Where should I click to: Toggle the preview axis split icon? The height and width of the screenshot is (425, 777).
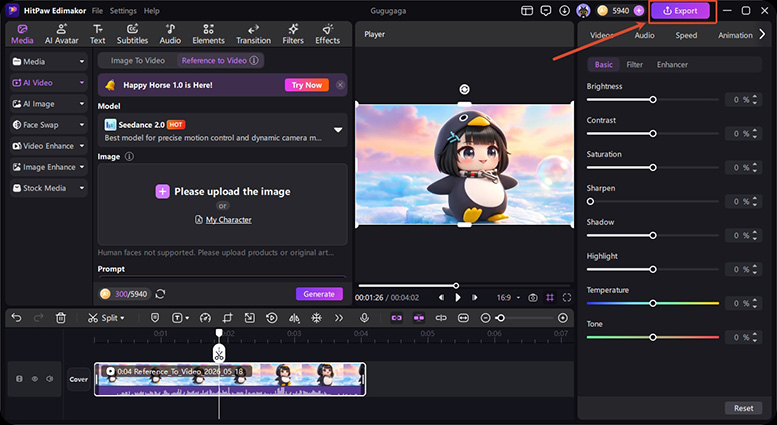[x=441, y=318]
